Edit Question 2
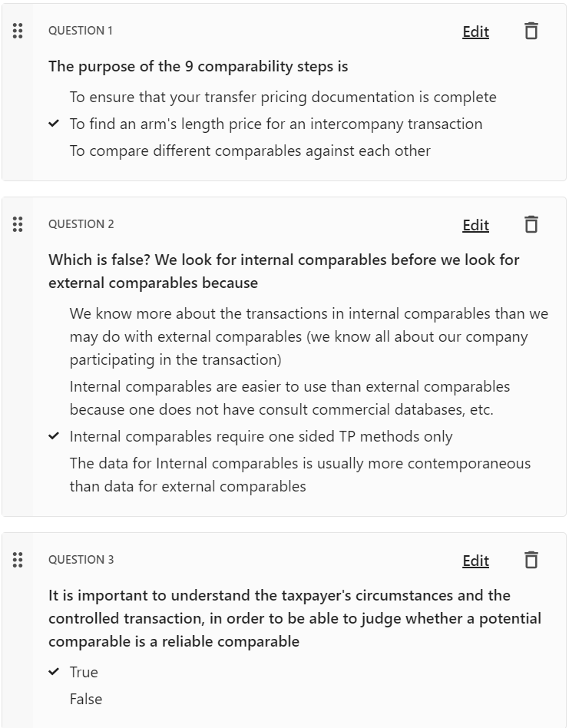The width and height of the screenshot is (569, 728). click(476, 225)
